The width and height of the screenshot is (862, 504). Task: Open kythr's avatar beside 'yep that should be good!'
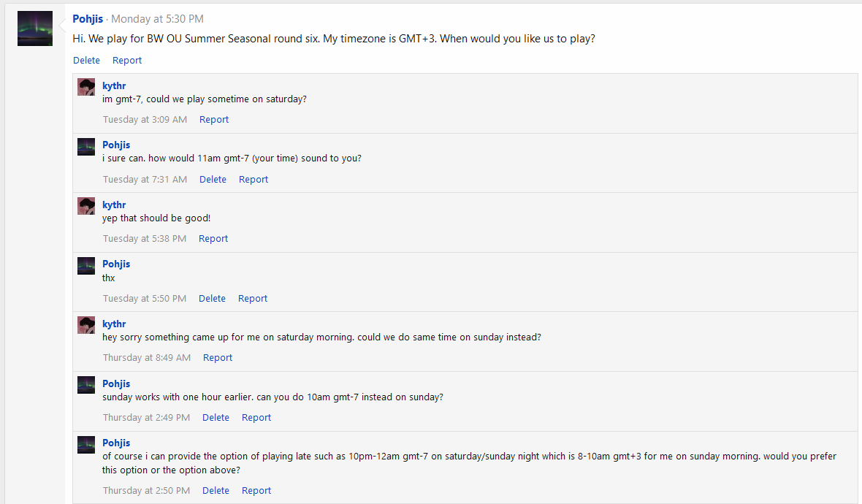[86, 206]
